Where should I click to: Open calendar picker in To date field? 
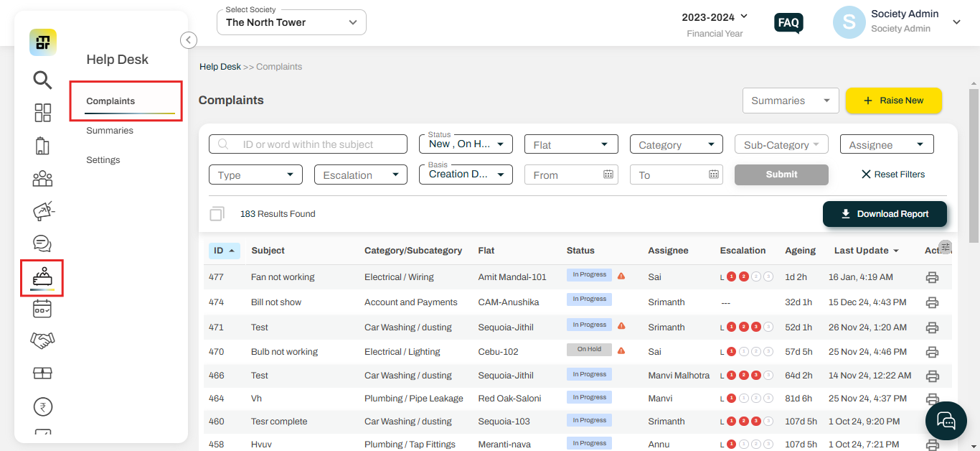(714, 174)
